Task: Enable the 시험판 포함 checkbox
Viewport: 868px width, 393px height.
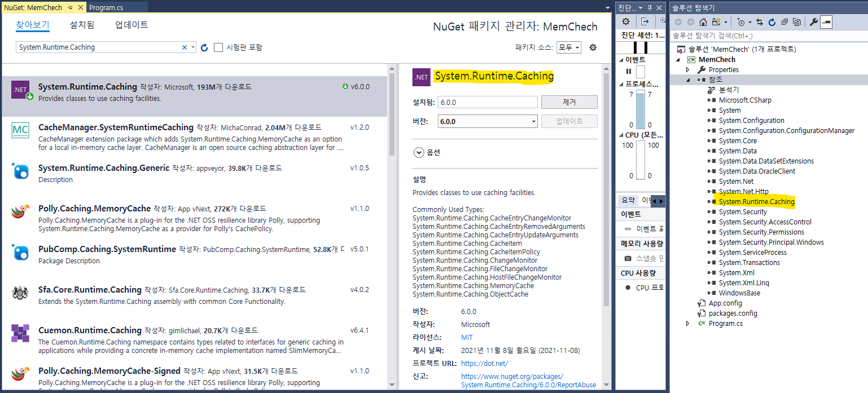Action: (218, 47)
